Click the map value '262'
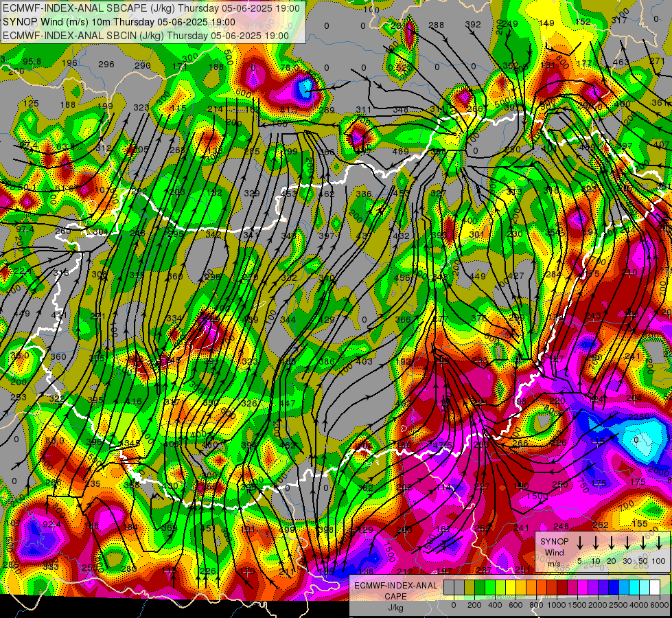 pos(601,525)
